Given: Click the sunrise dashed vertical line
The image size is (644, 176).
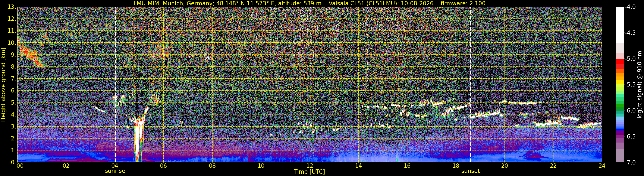Looking at the screenshot, I should click(115, 85).
